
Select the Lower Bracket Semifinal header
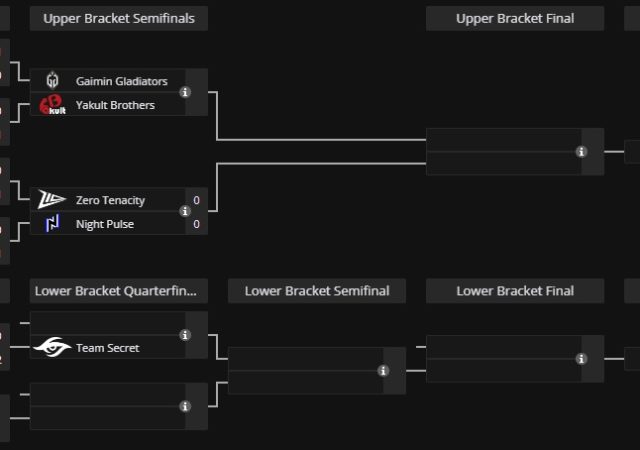[x=317, y=291]
